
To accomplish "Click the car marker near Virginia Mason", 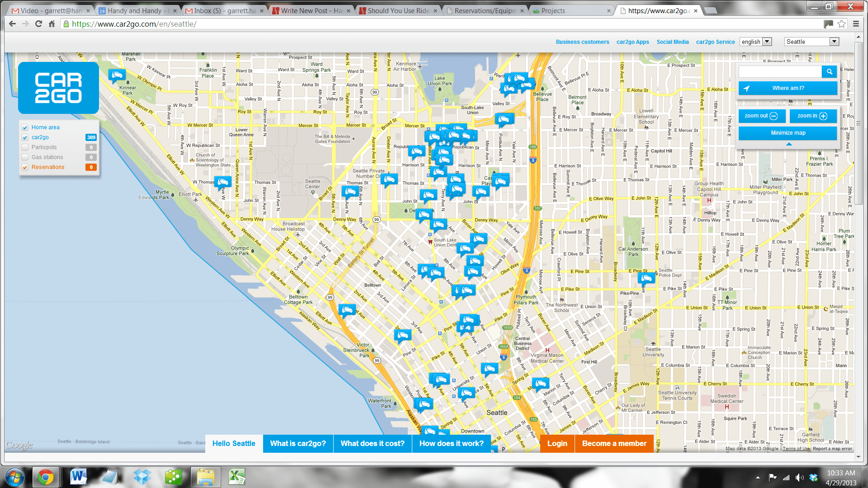I will tap(540, 385).
